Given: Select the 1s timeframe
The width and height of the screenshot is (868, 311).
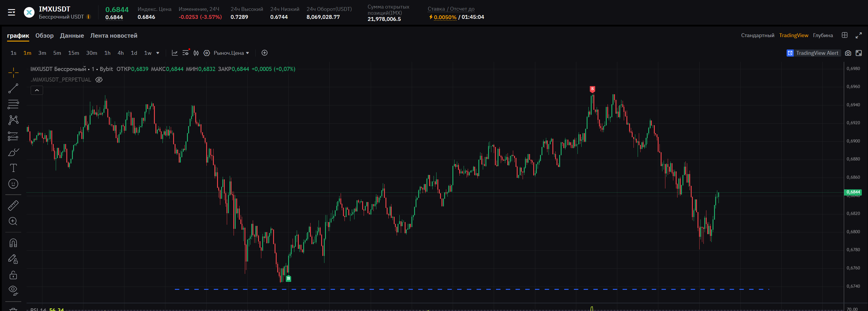Looking at the screenshot, I should [x=14, y=53].
